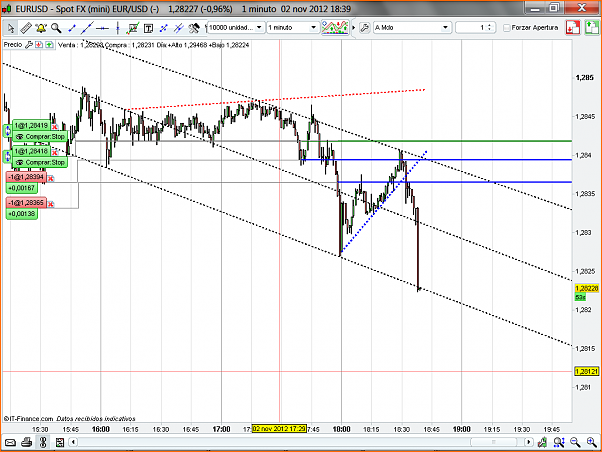Click scrollbar left arrow at bottom
602x452 pixels.
click(73, 442)
